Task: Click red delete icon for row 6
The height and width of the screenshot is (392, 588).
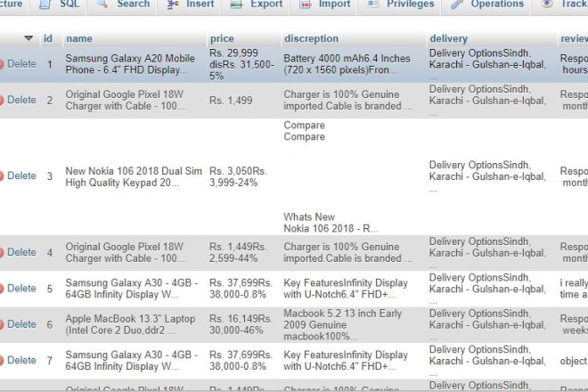Action: pos(2,324)
